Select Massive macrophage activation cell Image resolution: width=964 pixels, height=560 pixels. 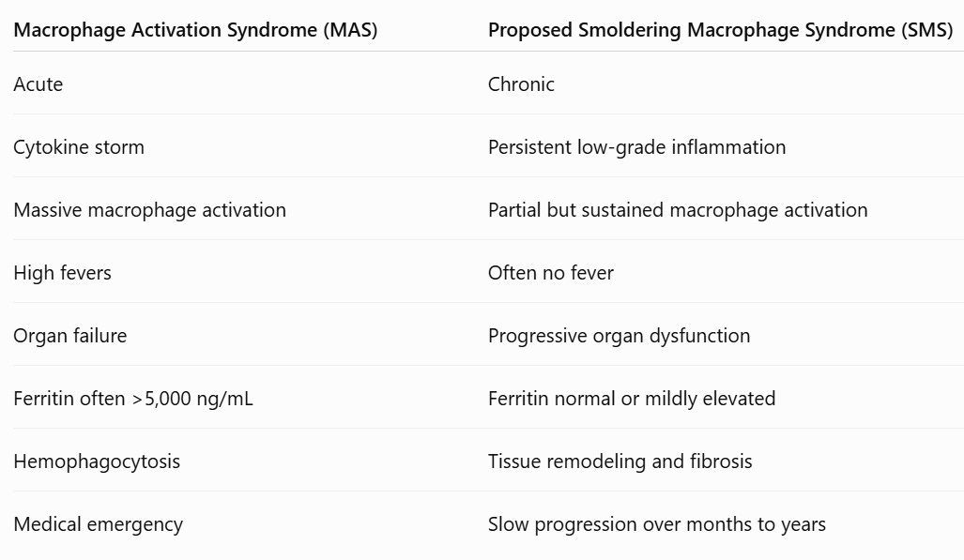point(150,210)
